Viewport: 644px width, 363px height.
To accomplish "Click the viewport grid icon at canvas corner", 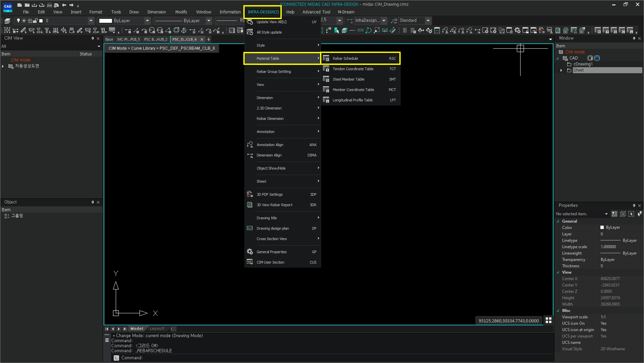I will click(x=549, y=320).
